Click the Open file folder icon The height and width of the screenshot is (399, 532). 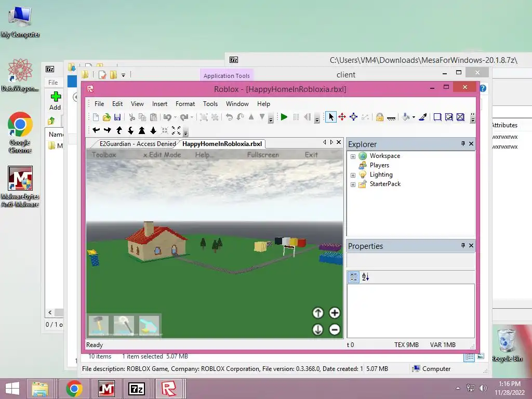(x=107, y=117)
